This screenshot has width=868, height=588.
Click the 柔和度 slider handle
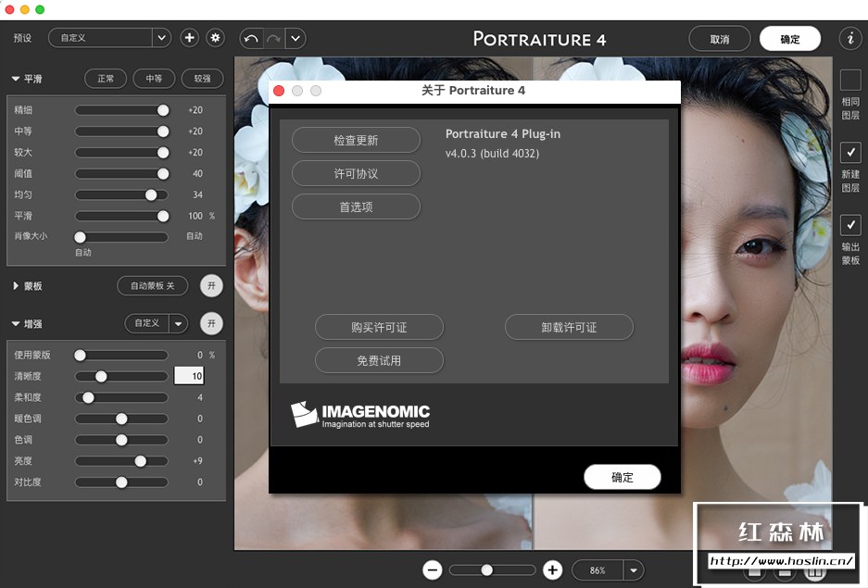pyautogui.click(x=88, y=397)
